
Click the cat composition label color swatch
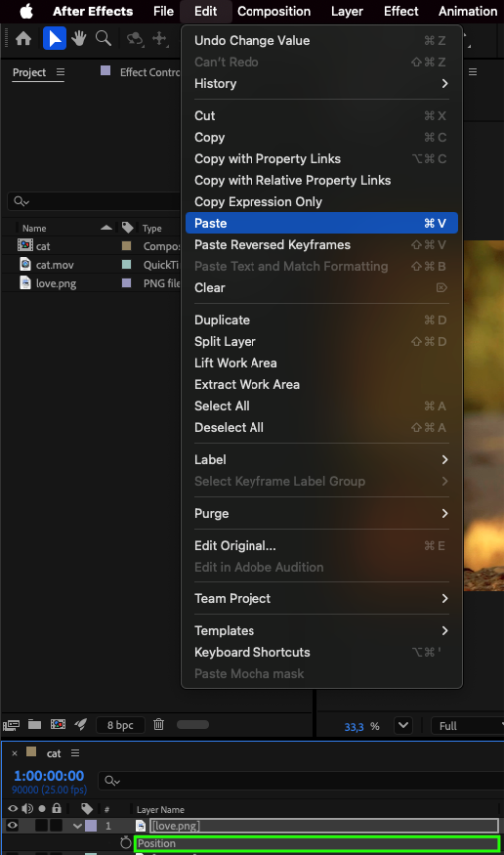[x=126, y=246]
